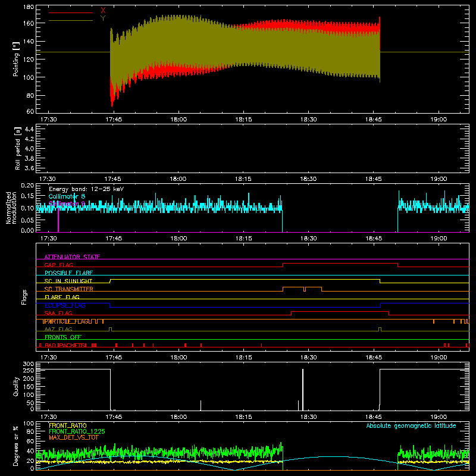Screen dimensions: 476x476
Task: Click the Normalized modulation axis title
Action: (x=11, y=208)
